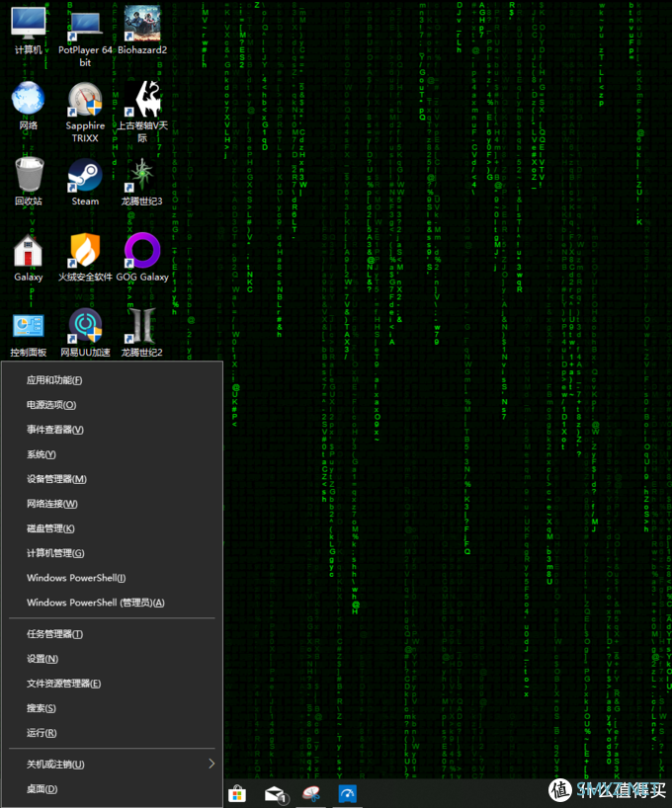672x808 pixels.
Task: Select the 火绒安全软件 shield icon
Action: (x=85, y=251)
